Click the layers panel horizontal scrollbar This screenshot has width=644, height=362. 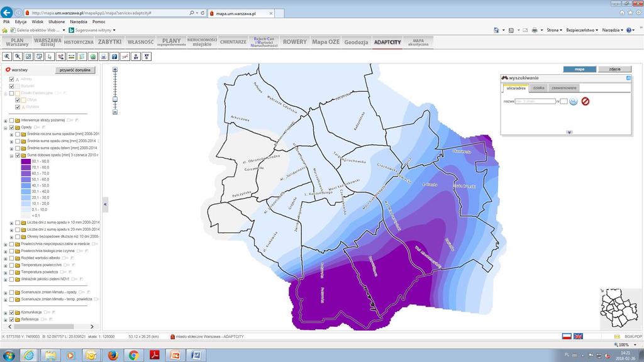coord(44,327)
